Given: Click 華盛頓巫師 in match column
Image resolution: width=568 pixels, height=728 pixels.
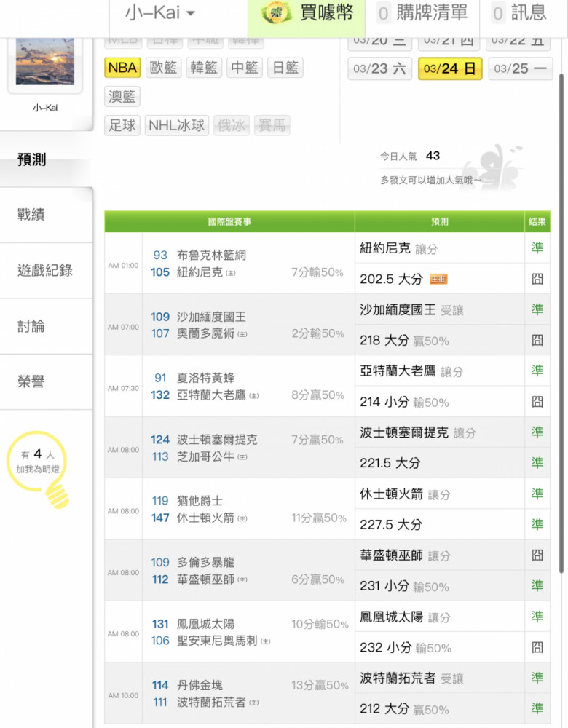Looking at the screenshot, I should (x=206, y=579).
